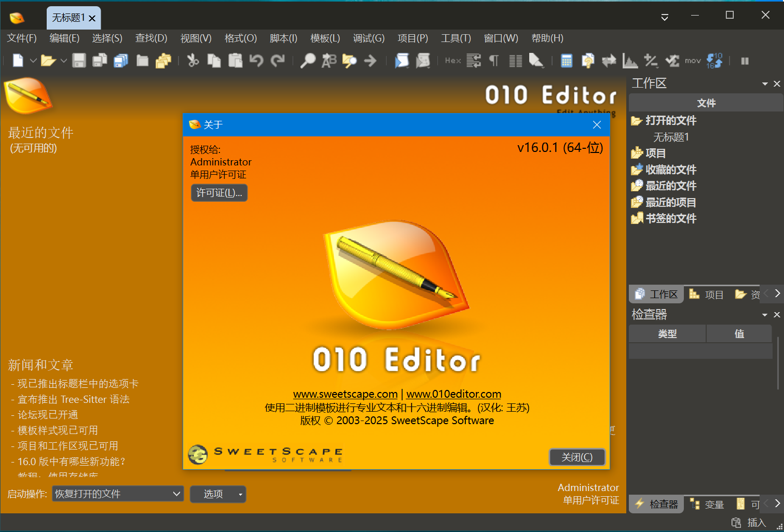784x532 pixels.
Task: Click the hex operations plus-slash-minus icon
Action: tap(651, 61)
